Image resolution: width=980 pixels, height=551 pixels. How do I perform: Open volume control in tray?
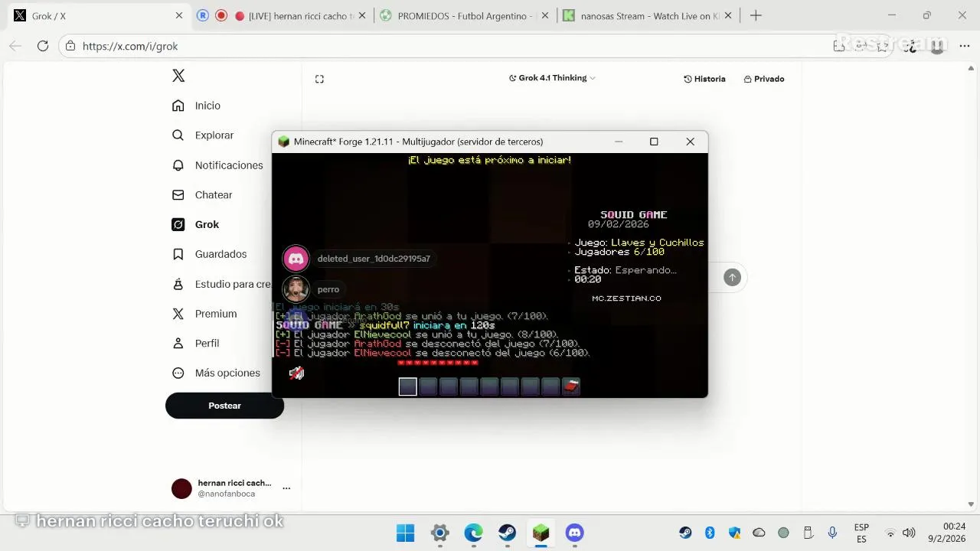tap(909, 533)
